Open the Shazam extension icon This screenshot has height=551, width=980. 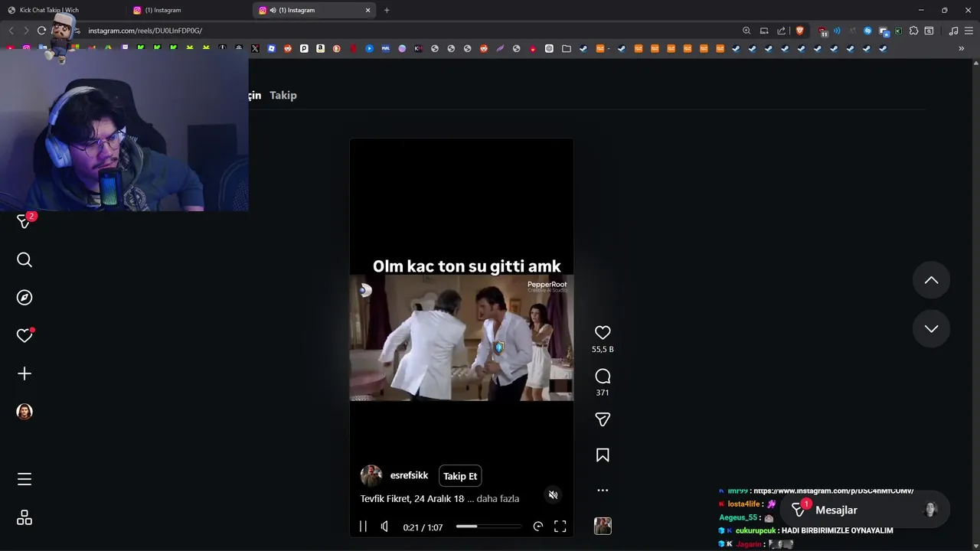(867, 31)
